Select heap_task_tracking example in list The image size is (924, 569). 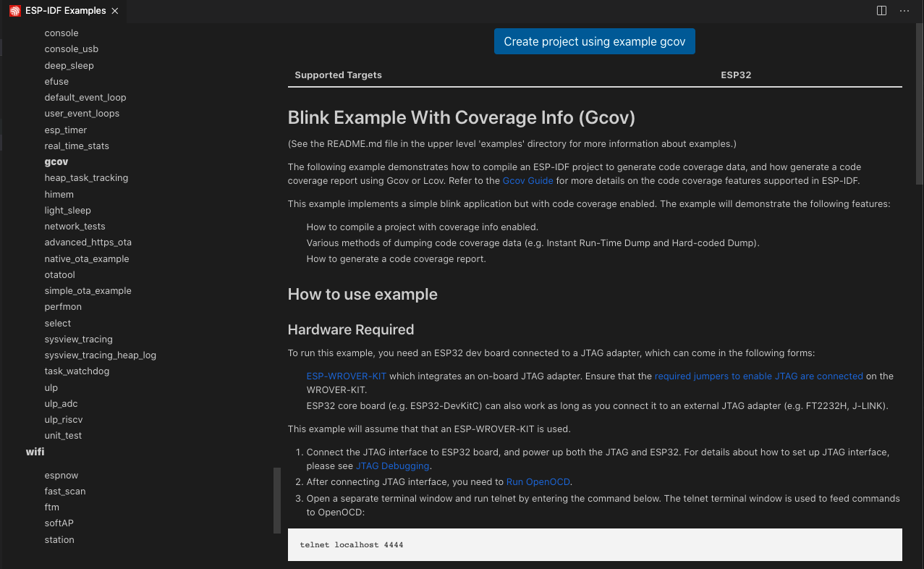[86, 178]
